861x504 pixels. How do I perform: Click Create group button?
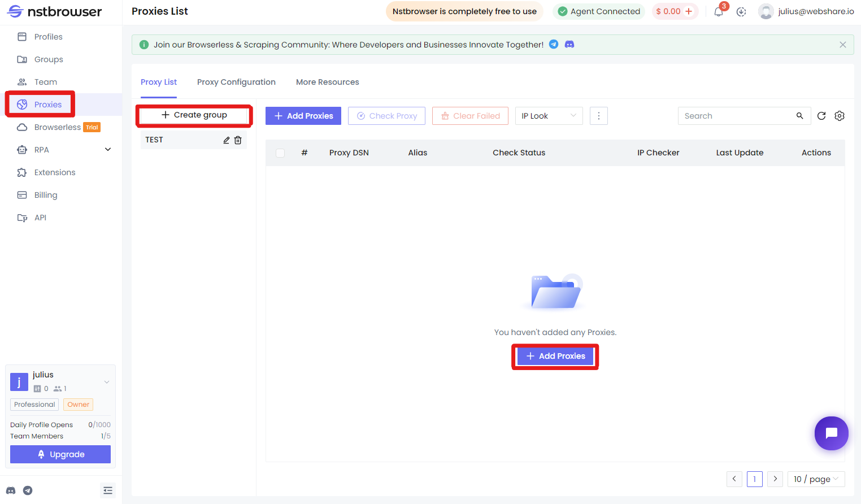pyautogui.click(x=194, y=115)
